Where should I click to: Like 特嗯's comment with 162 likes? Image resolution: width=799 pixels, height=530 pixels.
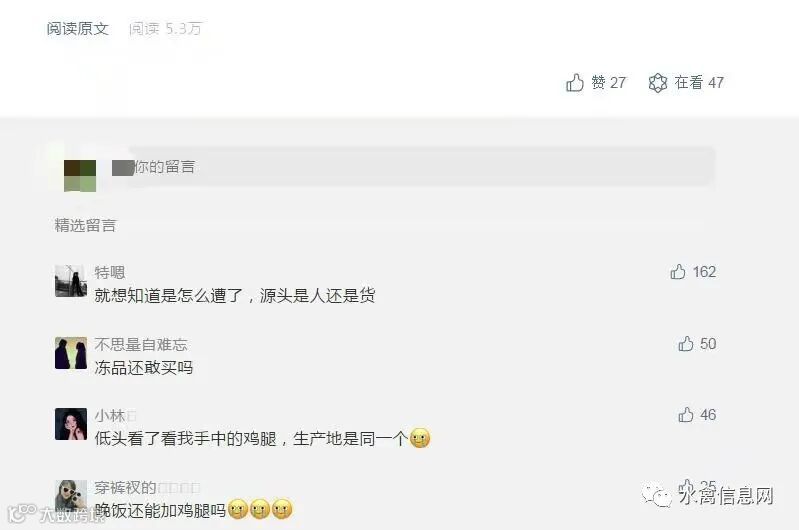pyautogui.click(x=678, y=272)
